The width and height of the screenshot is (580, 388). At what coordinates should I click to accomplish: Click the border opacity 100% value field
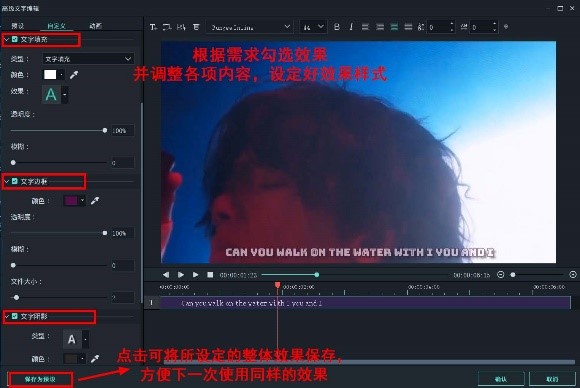point(123,233)
